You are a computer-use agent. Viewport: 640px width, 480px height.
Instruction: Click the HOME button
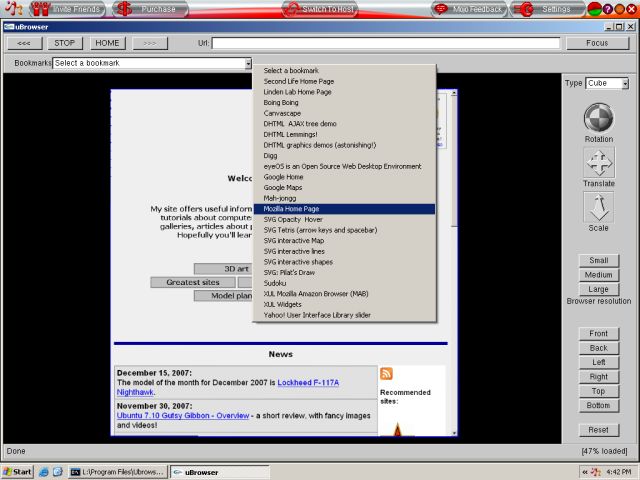click(107, 43)
